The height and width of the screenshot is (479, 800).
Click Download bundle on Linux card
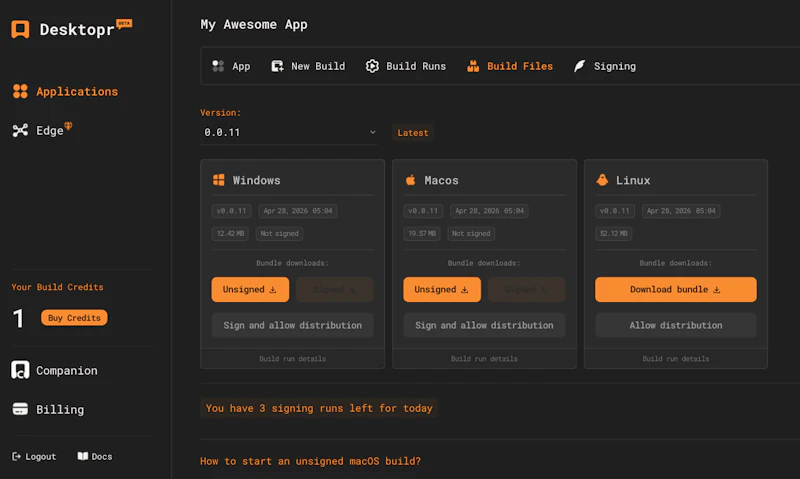pos(676,289)
